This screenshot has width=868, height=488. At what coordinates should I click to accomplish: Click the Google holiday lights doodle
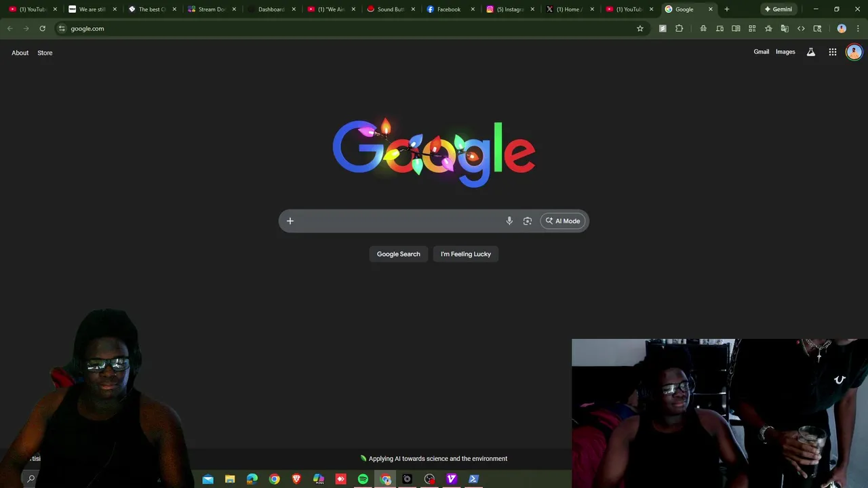tap(434, 152)
